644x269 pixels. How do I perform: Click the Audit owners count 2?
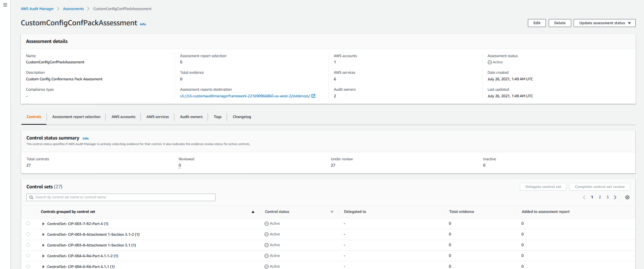click(x=335, y=96)
